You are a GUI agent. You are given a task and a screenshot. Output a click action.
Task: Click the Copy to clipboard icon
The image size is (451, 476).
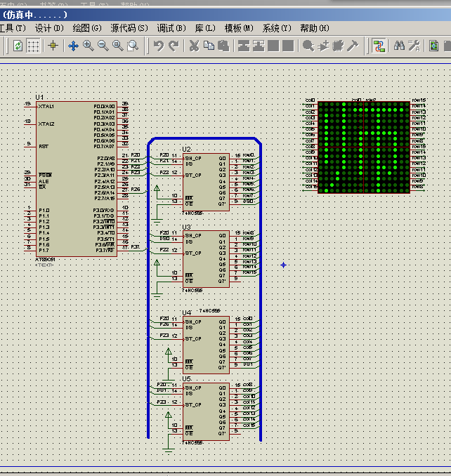209,46
